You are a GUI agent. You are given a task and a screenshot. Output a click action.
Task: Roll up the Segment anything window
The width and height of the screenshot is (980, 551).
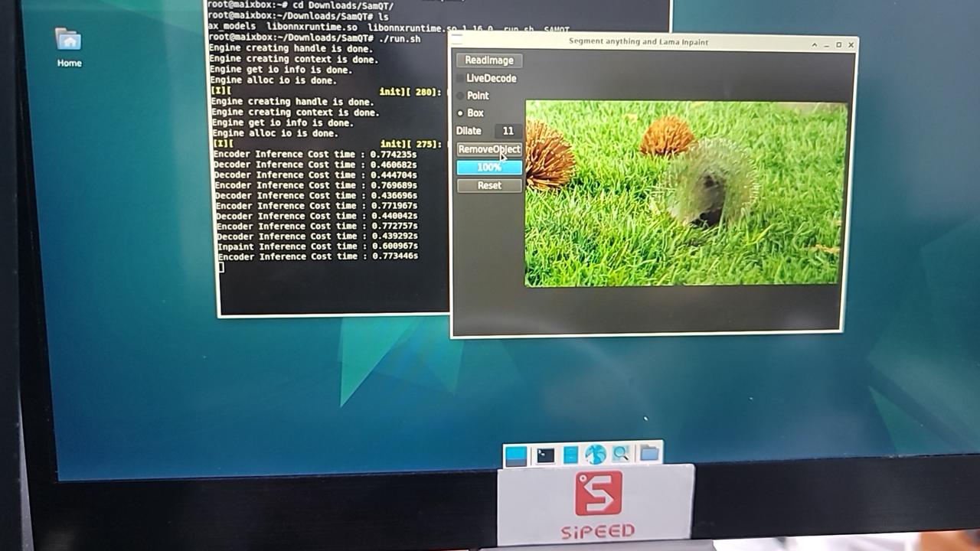coord(814,45)
